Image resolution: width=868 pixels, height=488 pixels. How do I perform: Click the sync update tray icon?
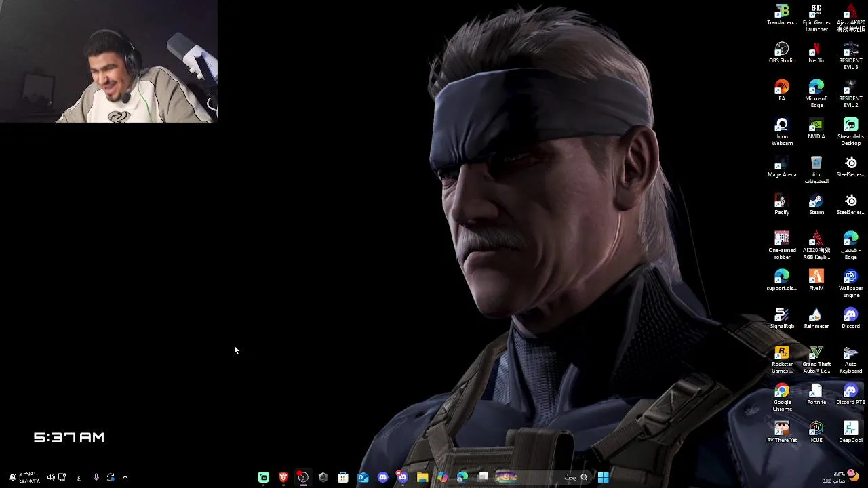tap(111, 477)
